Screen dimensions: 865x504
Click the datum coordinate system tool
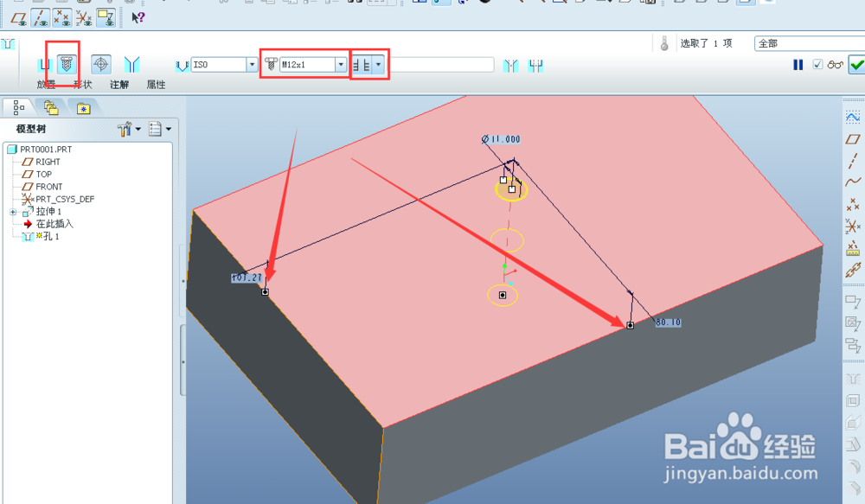click(x=853, y=226)
